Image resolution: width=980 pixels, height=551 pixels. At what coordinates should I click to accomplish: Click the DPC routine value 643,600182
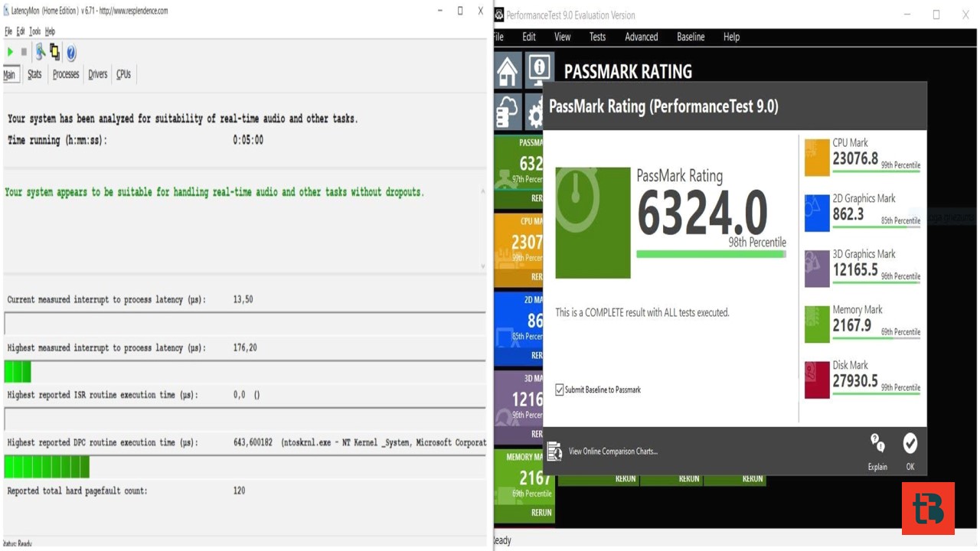(x=253, y=443)
